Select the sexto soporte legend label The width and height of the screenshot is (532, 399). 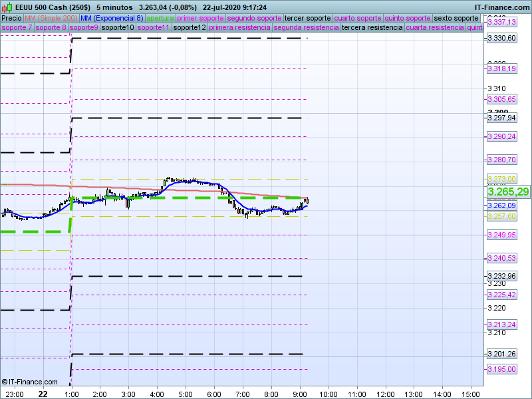[456, 18]
